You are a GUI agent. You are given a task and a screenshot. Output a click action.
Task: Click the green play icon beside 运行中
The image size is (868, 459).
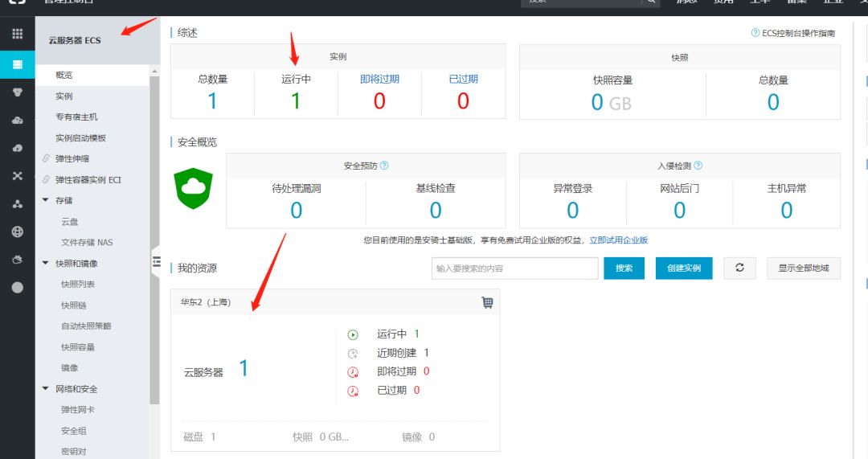tap(353, 334)
